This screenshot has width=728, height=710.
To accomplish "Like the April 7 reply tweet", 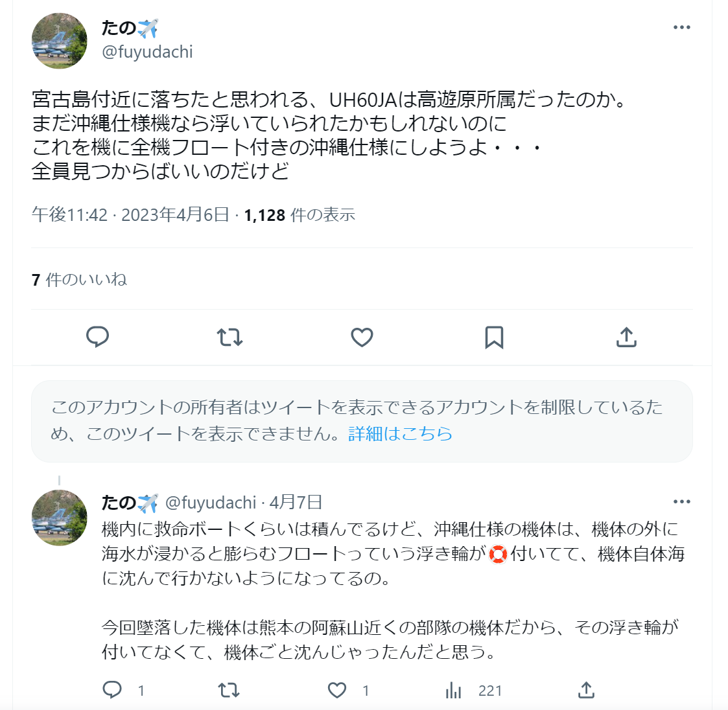I will [337, 691].
